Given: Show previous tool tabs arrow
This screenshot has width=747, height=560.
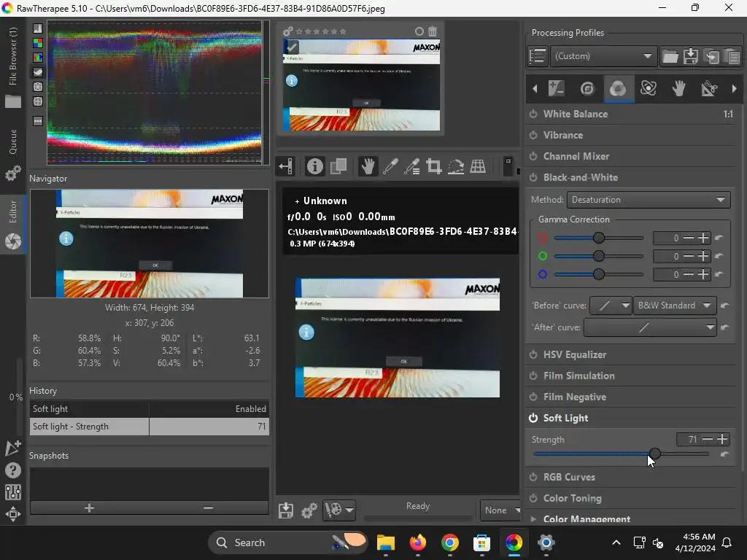Looking at the screenshot, I should click(x=535, y=88).
